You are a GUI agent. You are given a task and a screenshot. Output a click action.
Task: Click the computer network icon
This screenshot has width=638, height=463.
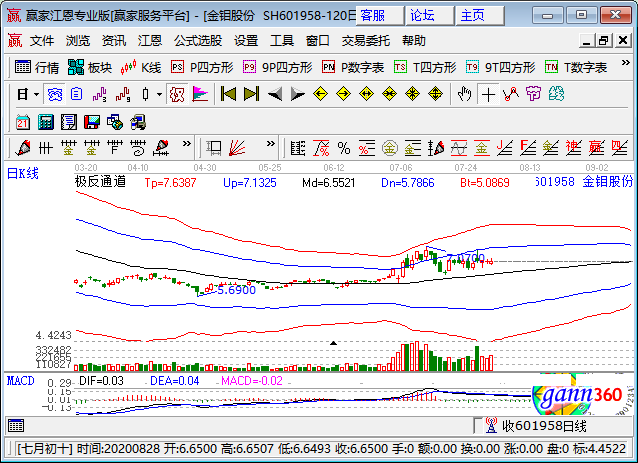[138, 122]
